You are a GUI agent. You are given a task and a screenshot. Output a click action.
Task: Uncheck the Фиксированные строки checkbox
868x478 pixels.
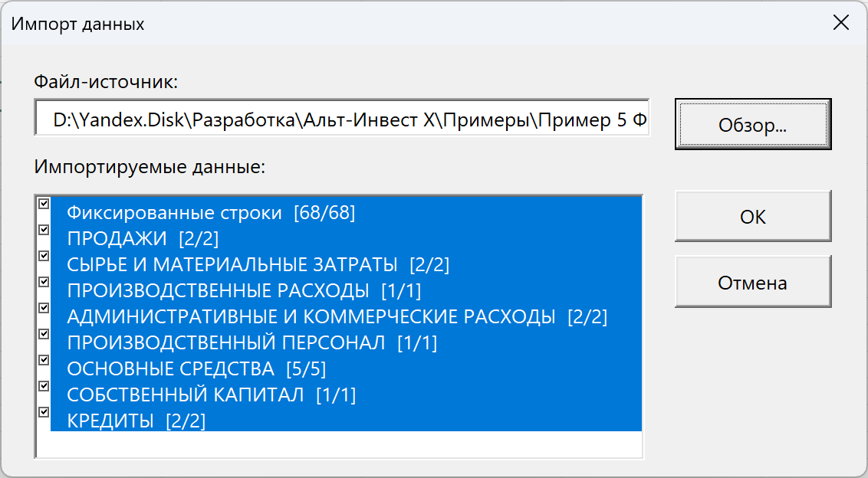44,204
